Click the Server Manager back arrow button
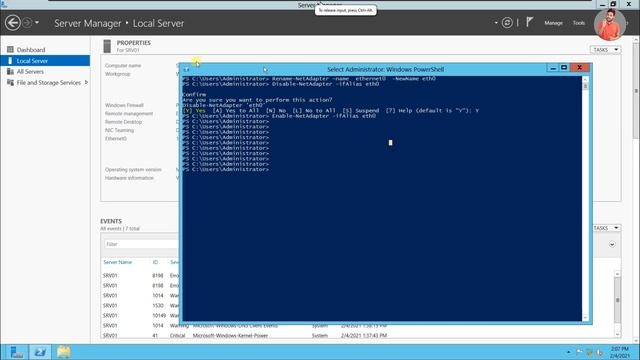The image size is (640, 360). [13, 23]
